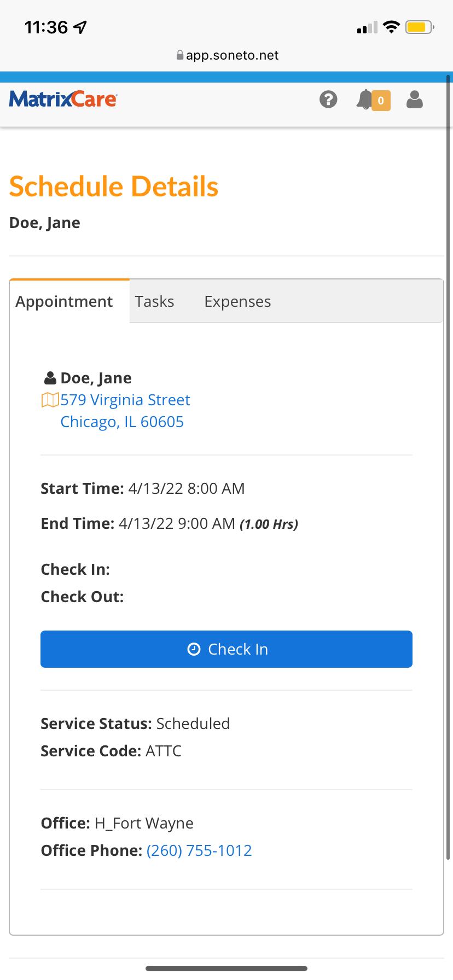
Task: Click the clock icon inside Check In button
Action: click(193, 649)
